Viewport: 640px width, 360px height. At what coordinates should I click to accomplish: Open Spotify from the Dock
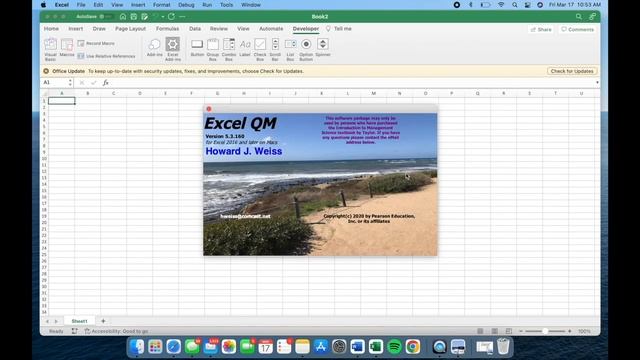[x=394, y=347]
